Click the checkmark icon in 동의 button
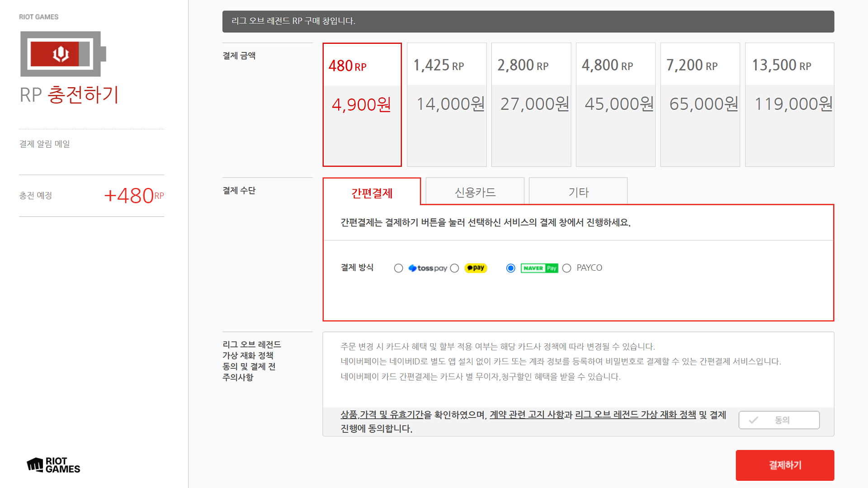This screenshot has height=488, width=868. pyautogui.click(x=753, y=420)
